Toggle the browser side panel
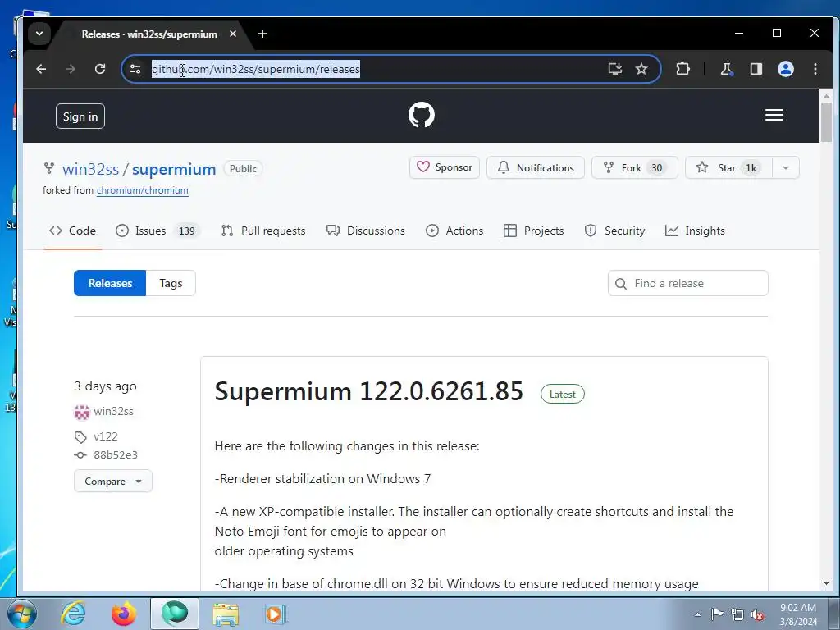Screen dimensions: 840x630 coord(756,69)
